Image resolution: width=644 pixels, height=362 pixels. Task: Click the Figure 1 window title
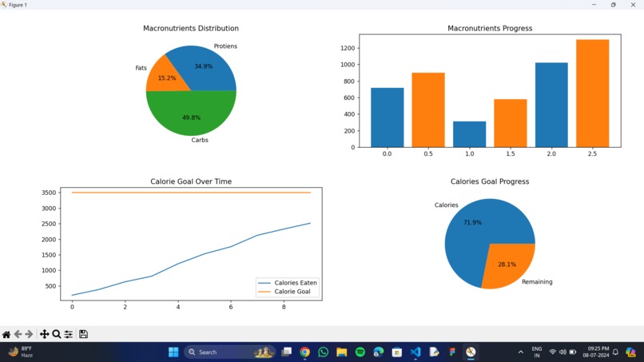[x=18, y=5]
